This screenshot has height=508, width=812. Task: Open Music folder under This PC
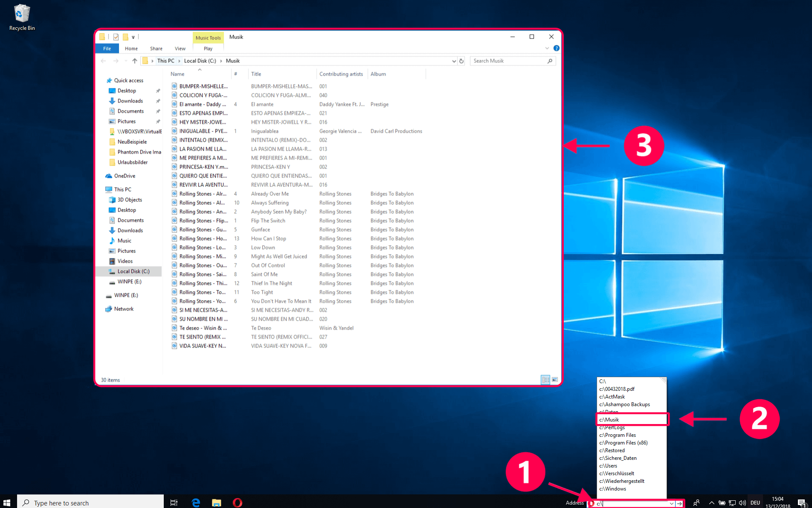coord(124,241)
